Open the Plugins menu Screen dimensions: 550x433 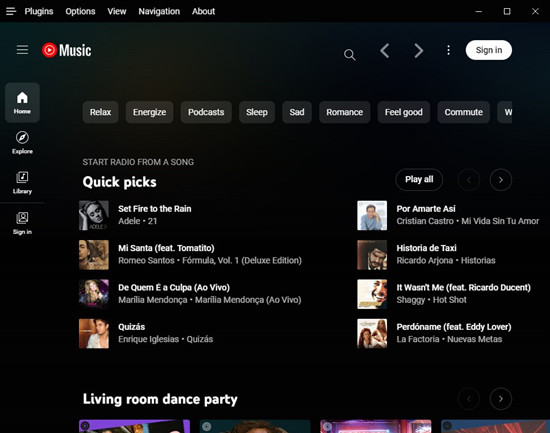click(39, 11)
